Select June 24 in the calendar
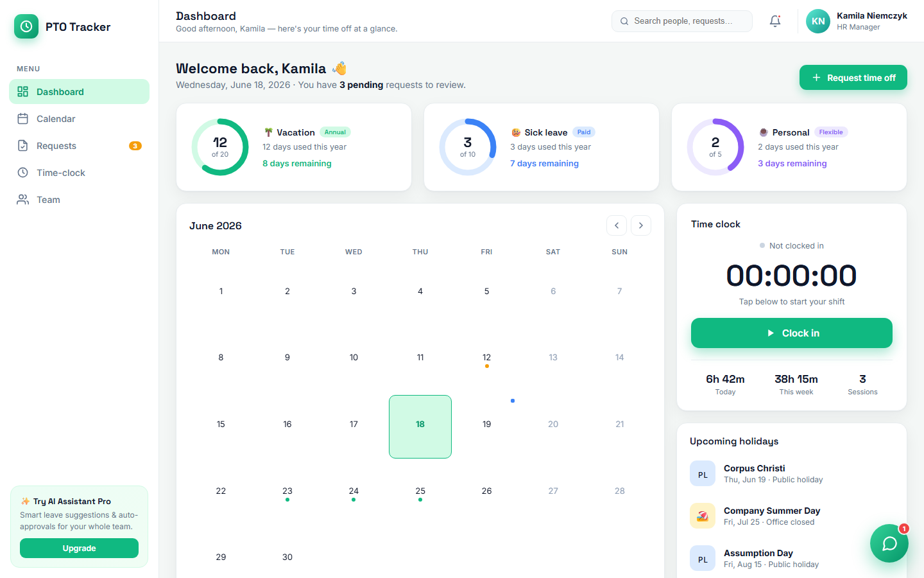Image resolution: width=924 pixels, height=578 pixels. coord(354,493)
